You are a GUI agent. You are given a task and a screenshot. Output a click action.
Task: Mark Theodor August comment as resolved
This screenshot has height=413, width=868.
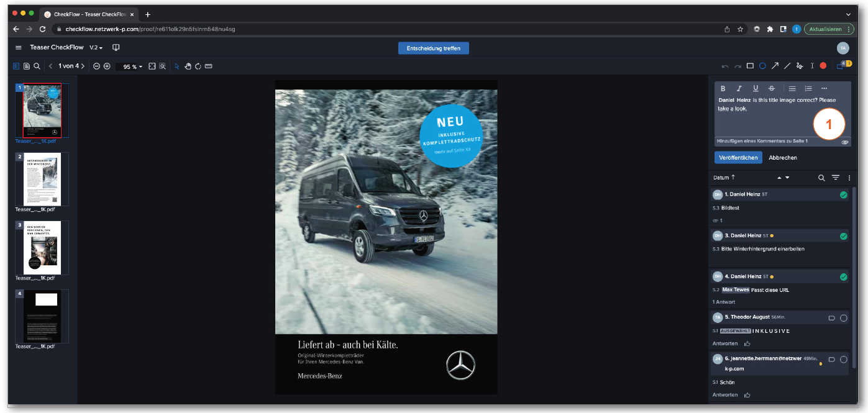coord(843,318)
